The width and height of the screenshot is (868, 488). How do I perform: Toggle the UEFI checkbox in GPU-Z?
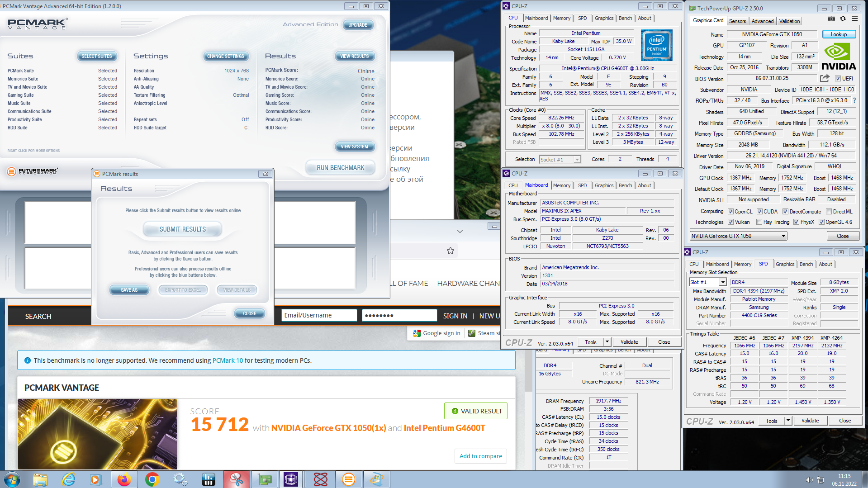point(838,78)
